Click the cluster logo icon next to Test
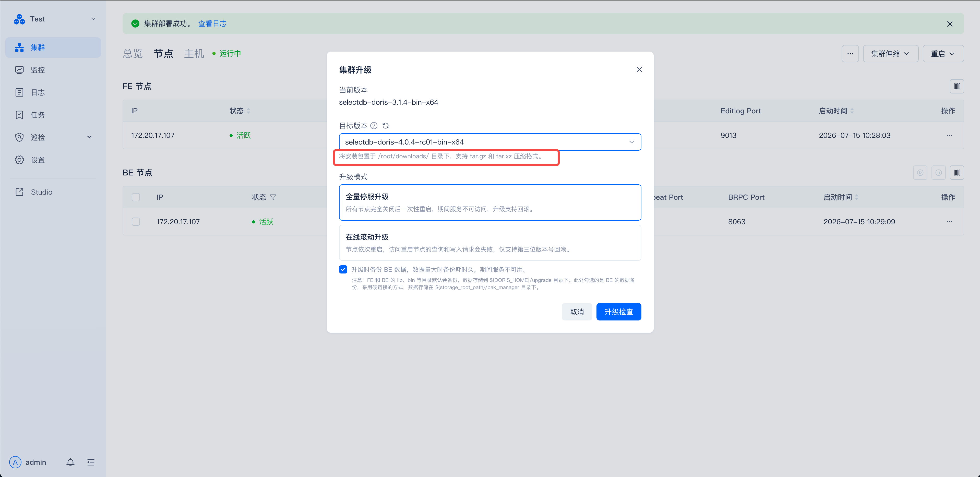The width and height of the screenshot is (980, 477). [x=19, y=19]
